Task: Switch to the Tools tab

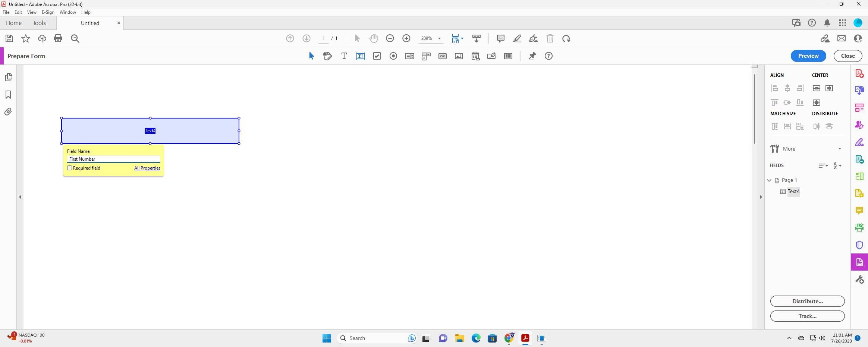Action: click(39, 23)
